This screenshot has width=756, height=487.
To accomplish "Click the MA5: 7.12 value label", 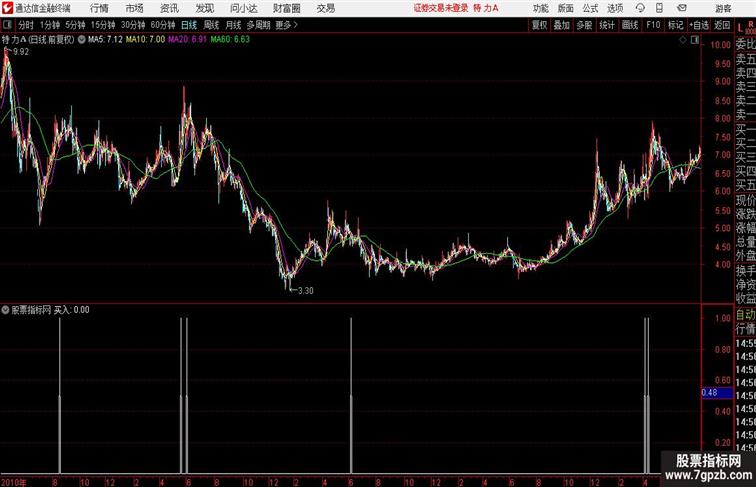I will (105, 40).
